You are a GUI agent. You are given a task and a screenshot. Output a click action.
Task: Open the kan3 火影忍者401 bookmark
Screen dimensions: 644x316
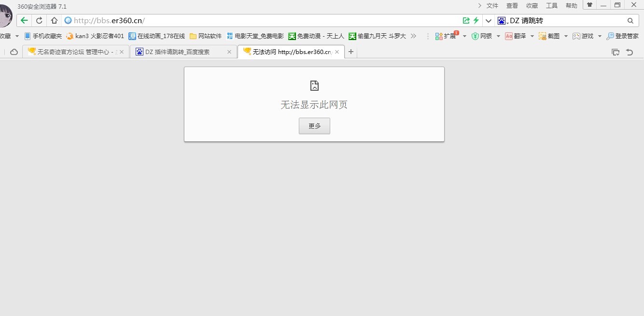95,36
